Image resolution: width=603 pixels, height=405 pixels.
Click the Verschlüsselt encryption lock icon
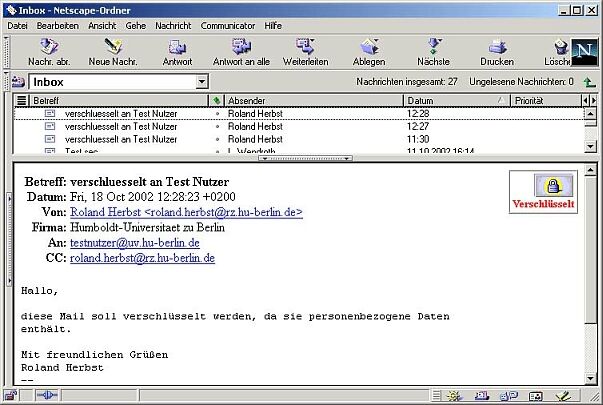point(543,185)
